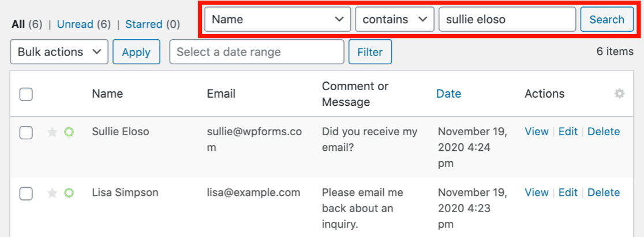The height and width of the screenshot is (237, 644).
Task: Toggle read status for Sullie Eloso
Action: point(69,132)
